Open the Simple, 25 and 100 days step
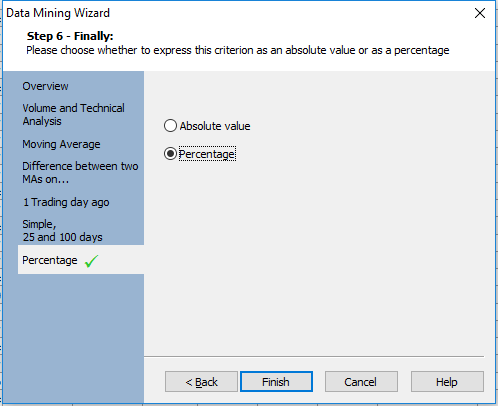 click(62, 230)
